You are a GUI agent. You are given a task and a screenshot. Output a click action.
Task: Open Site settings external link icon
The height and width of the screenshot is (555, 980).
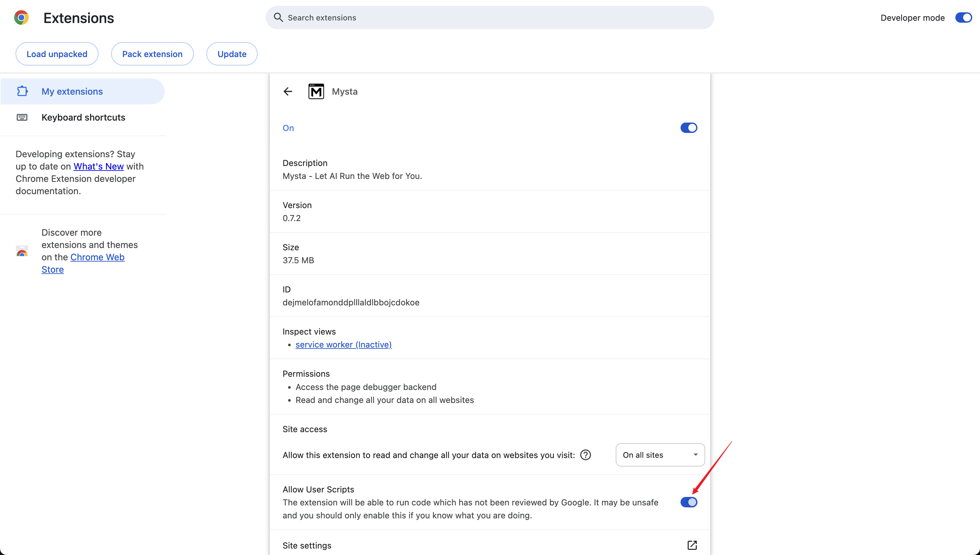(x=692, y=545)
